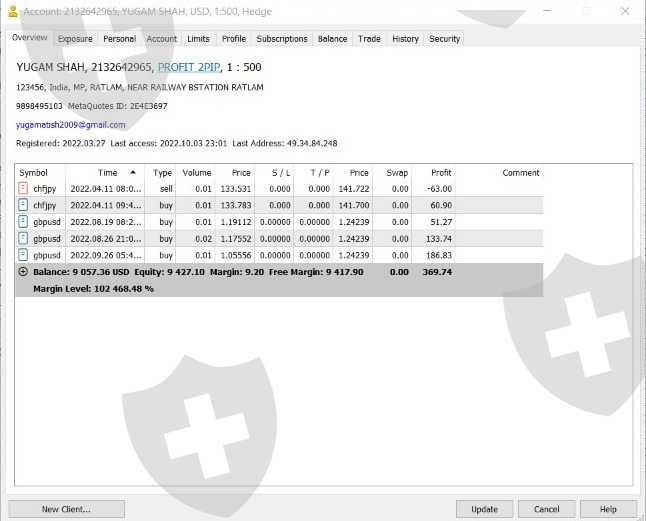Click the sort arrow in the Time column header
Image resolution: width=646 pixels, height=521 pixels.
point(133,172)
